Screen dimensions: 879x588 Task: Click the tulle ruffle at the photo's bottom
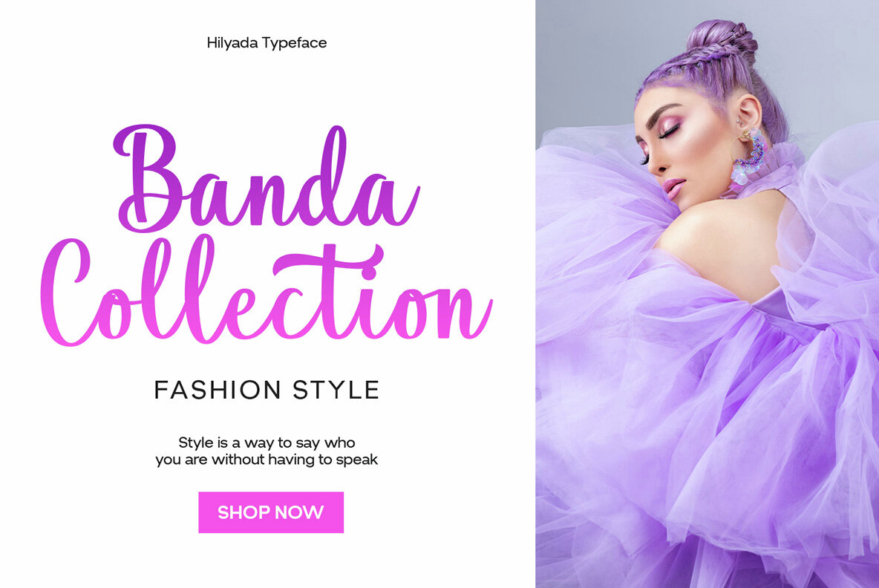click(706, 549)
